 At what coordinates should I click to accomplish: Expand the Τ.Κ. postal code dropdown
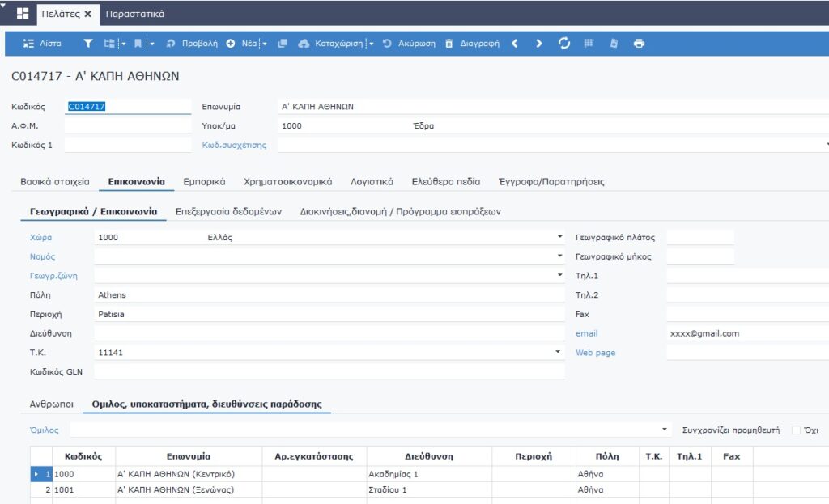coord(557,352)
